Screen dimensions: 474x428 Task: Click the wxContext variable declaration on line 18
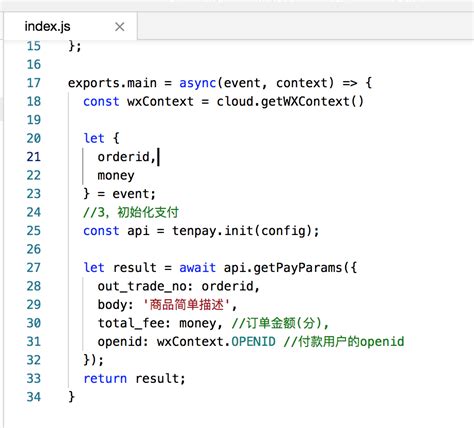click(160, 102)
